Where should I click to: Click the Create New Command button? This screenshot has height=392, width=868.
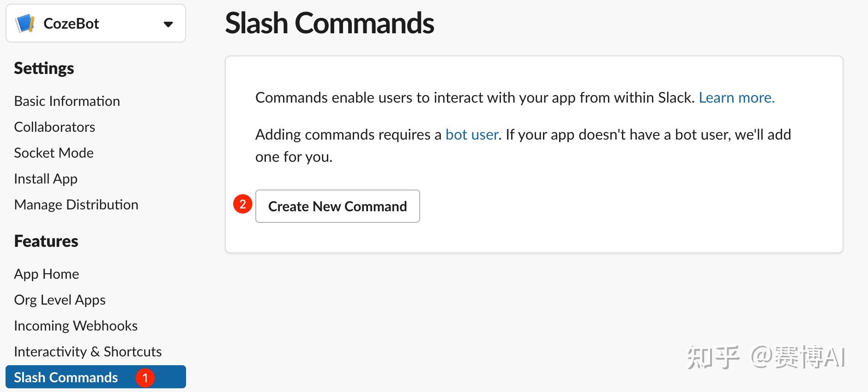tap(338, 206)
